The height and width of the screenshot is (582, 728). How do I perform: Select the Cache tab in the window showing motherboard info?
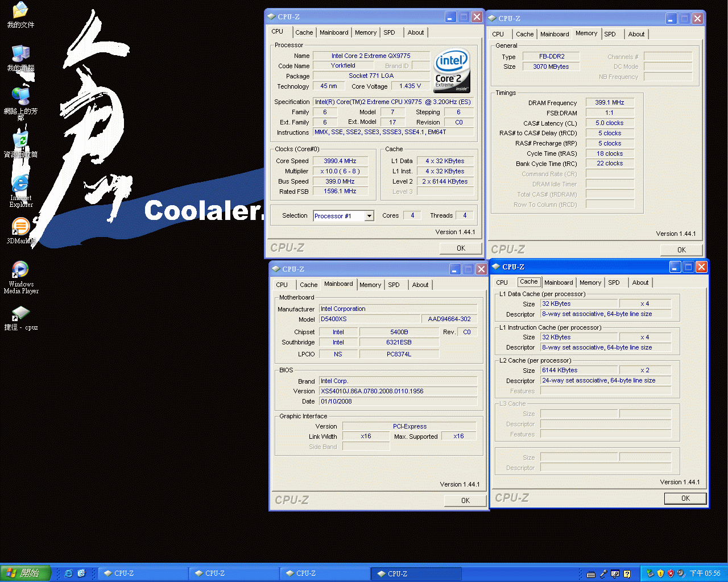[308, 285]
